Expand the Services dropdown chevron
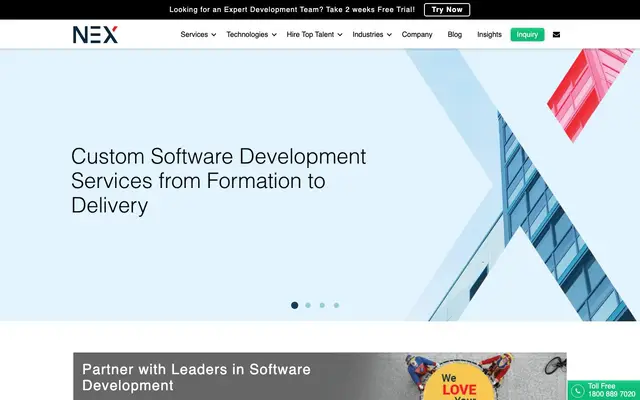Image resolution: width=640 pixels, height=400 pixels. [213, 35]
